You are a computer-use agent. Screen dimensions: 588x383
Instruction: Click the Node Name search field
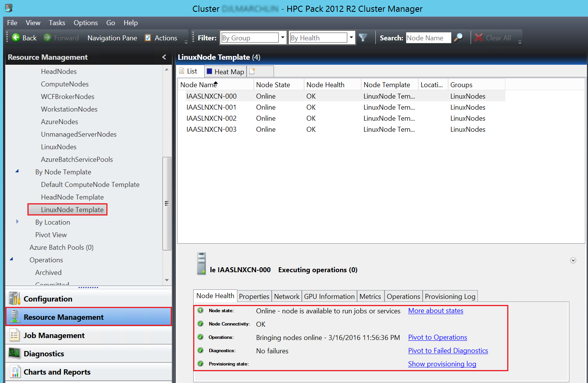(x=428, y=38)
